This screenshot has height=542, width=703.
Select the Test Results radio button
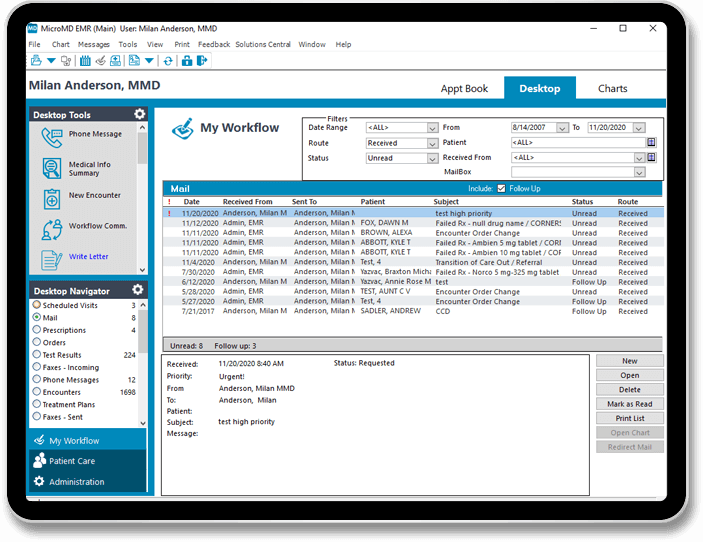pyautogui.click(x=37, y=354)
